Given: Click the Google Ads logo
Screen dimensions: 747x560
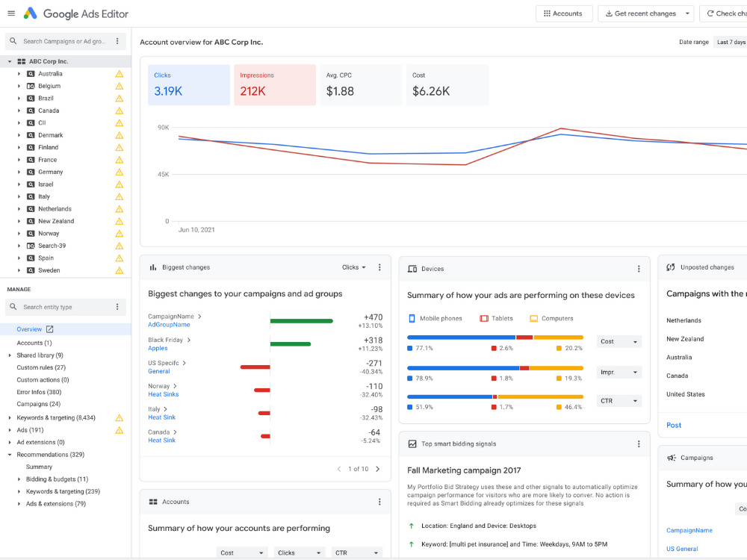Looking at the screenshot, I should point(31,13).
